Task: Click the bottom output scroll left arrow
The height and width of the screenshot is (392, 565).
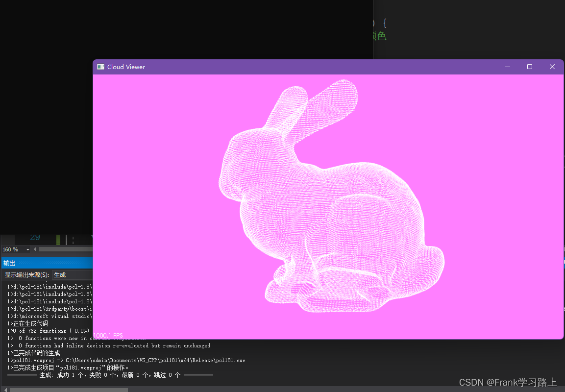Action: coord(5,390)
